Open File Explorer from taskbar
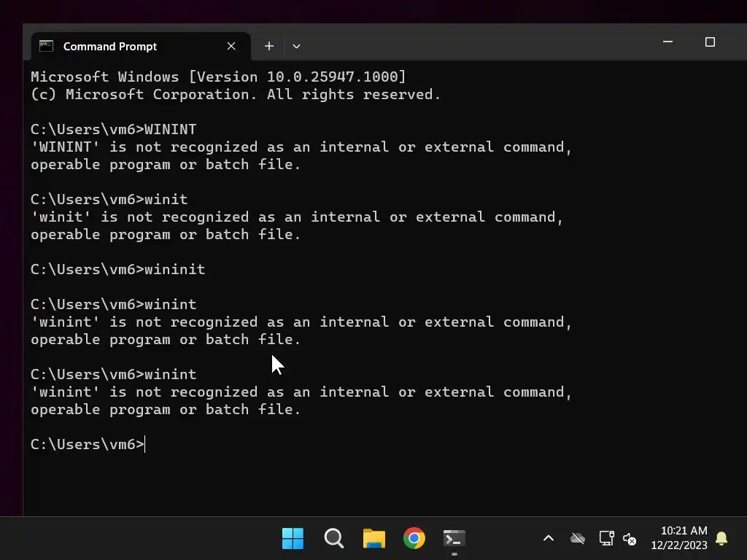This screenshot has height=560, width=747. point(374,539)
